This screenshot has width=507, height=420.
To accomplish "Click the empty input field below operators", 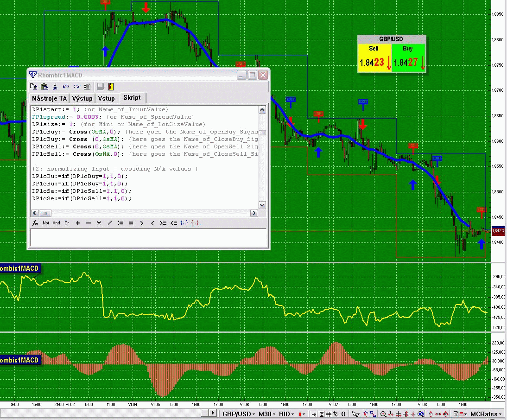I will coord(148,237).
